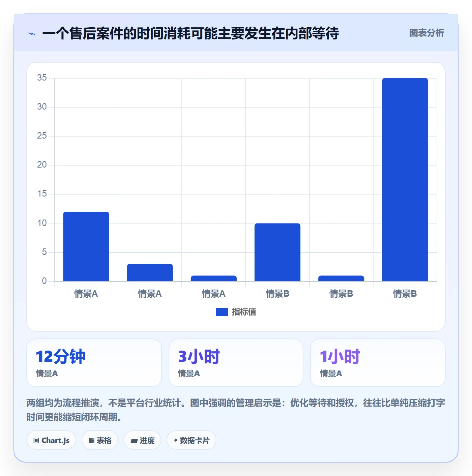Click the 情景A bar with value 1

pos(214,278)
